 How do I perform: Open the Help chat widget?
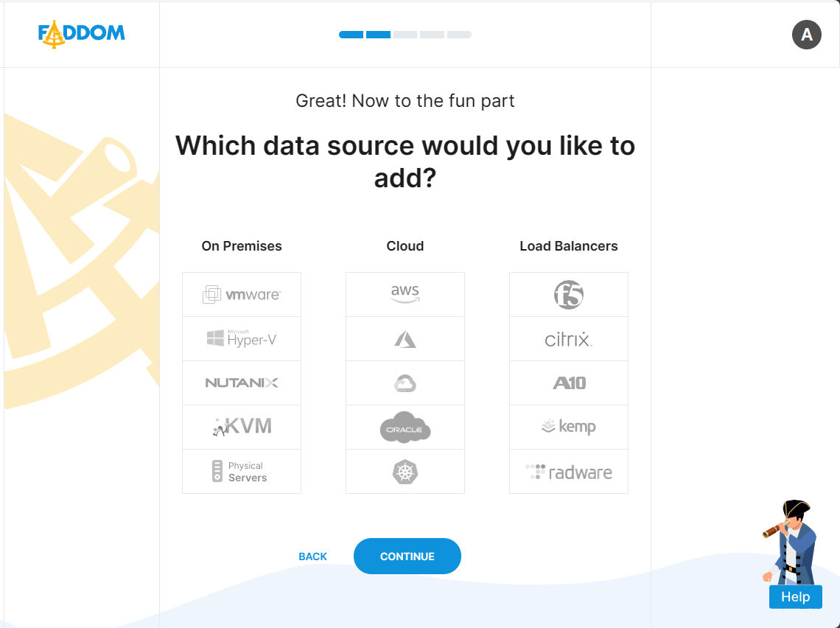(795, 597)
